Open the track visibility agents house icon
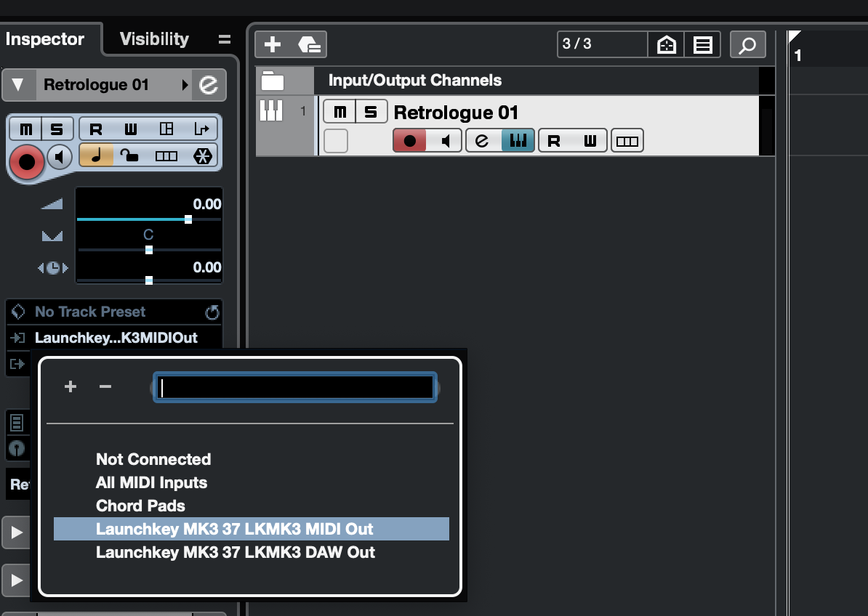Image resolution: width=868 pixels, height=616 pixels. (x=667, y=44)
